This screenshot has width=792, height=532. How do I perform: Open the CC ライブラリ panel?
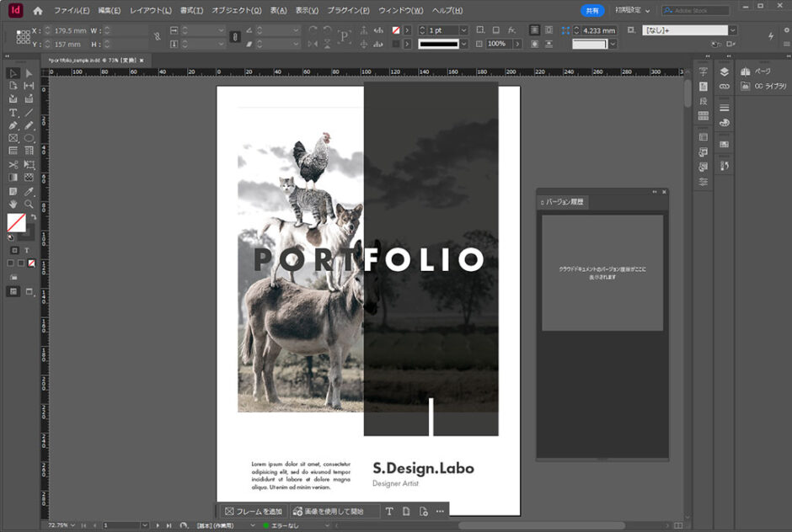coord(761,85)
